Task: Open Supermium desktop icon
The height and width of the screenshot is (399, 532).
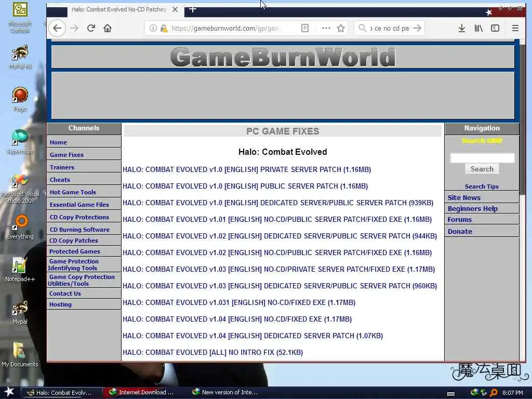Action: [20, 142]
